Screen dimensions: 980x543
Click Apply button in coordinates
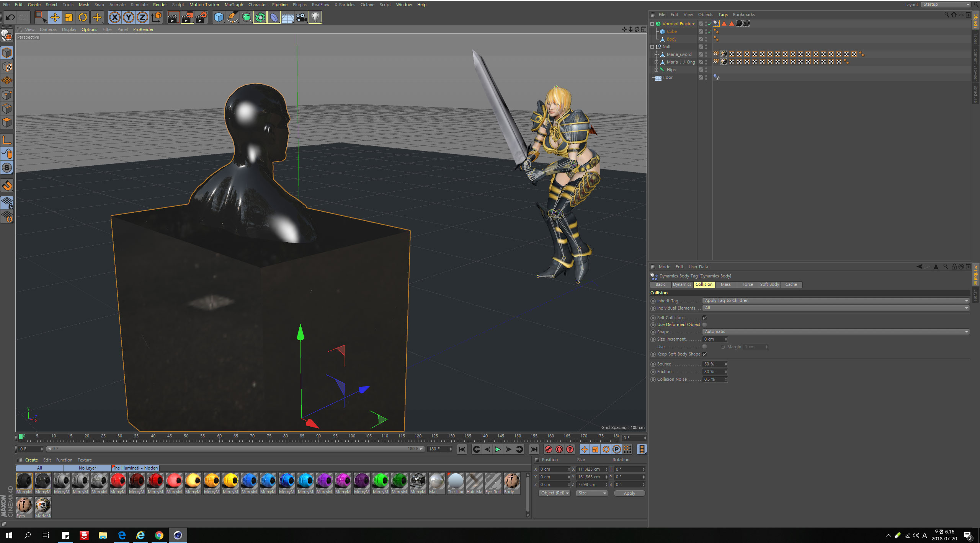point(629,493)
